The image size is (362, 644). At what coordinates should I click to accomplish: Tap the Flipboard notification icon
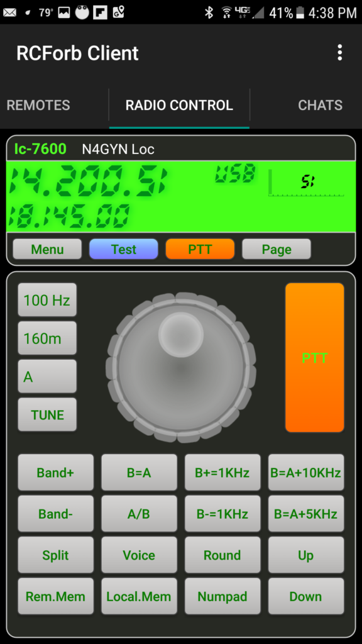click(x=100, y=13)
